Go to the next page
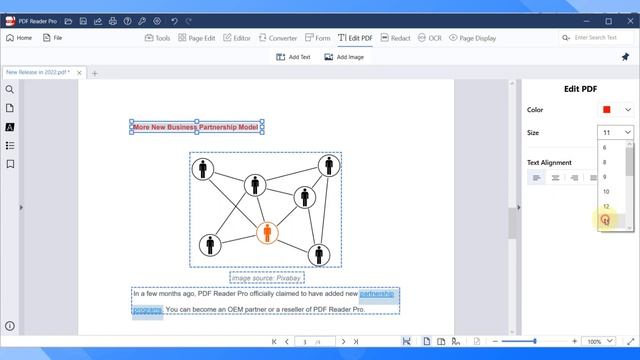The height and width of the screenshot is (360, 640). (x=343, y=342)
